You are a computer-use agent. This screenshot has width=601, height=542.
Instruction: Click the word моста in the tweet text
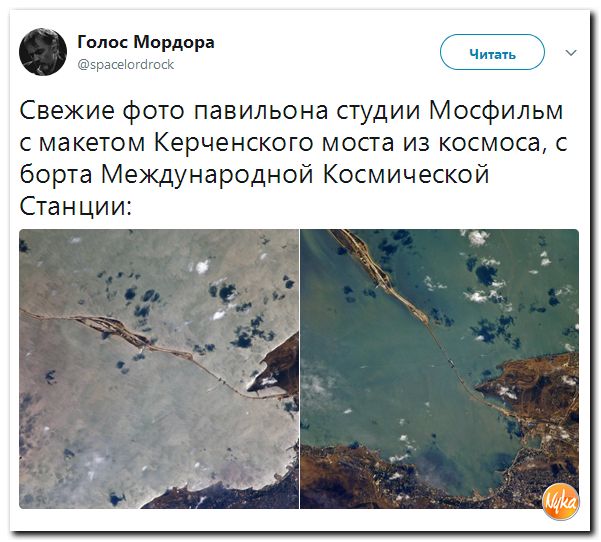tap(358, 143)
